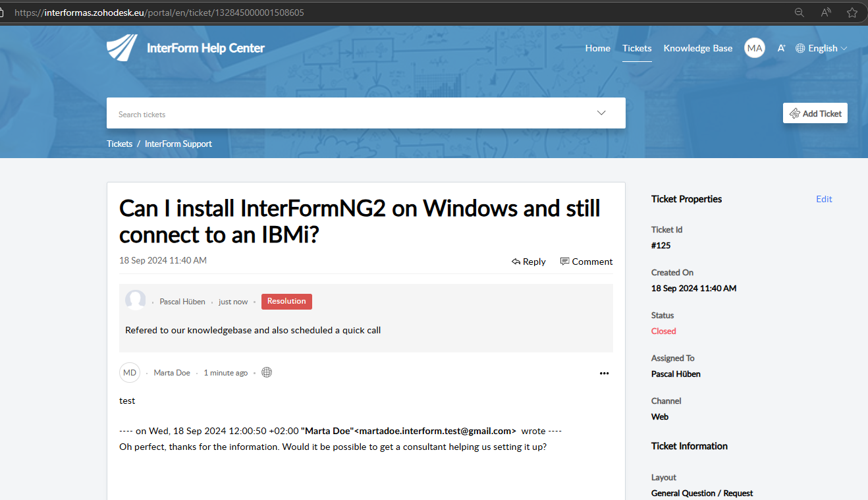868x500 pixels.
Task: Click the browser favorites star icon
Action: tap(852, 13)
